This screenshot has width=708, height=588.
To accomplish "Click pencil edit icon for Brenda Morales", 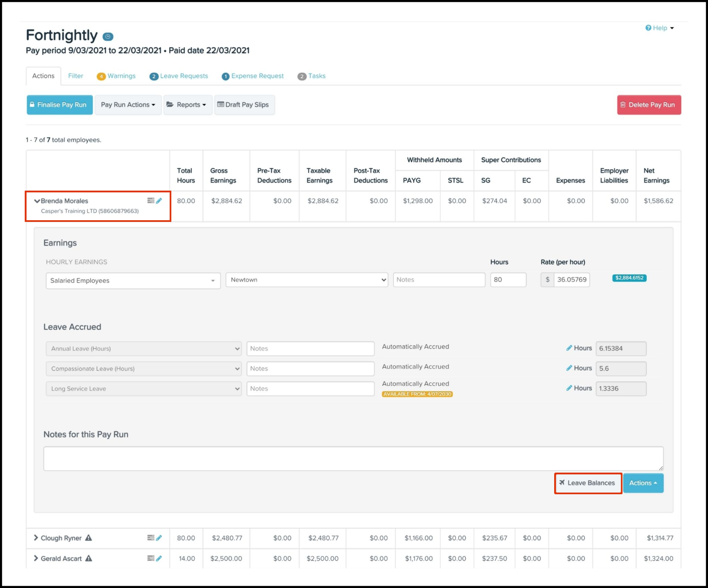I will pos(159,201).
